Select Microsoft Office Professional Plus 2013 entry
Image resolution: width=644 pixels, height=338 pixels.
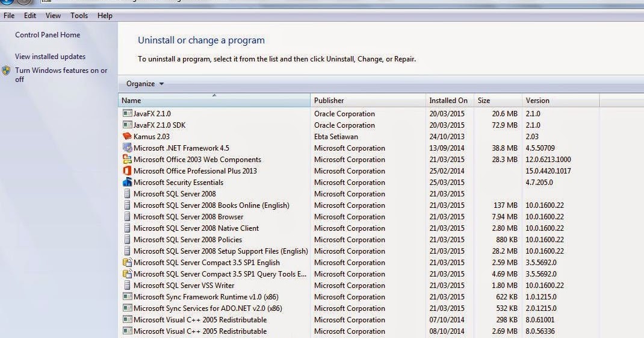pyautogui.click(x=195, y=171)
